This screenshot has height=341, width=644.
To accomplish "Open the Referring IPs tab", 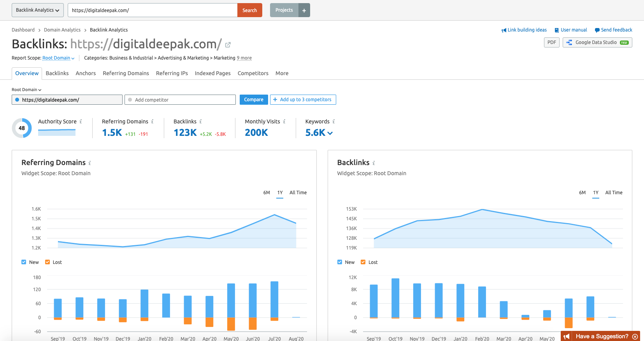I will [172, 73].
